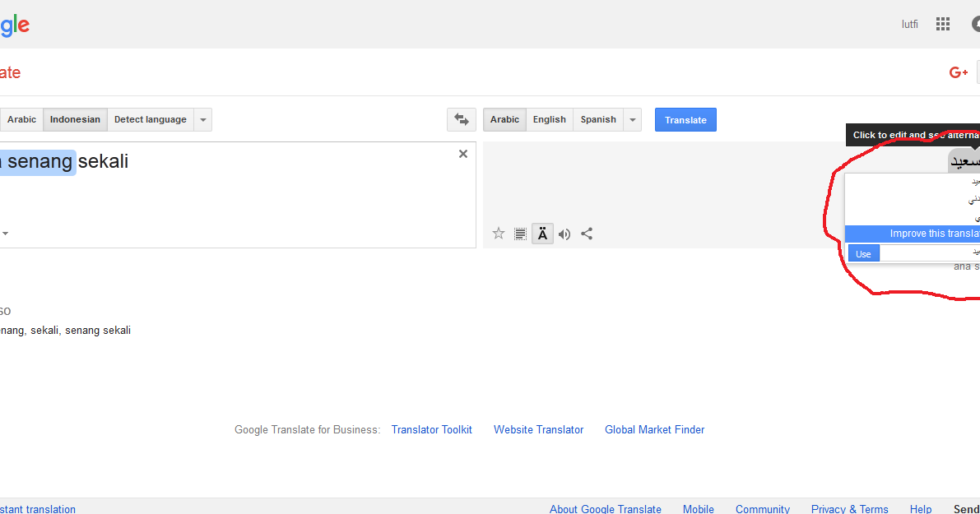Screen dimensions: 980x514
Task: Select Spanish as target language
Action: [598, 119]
